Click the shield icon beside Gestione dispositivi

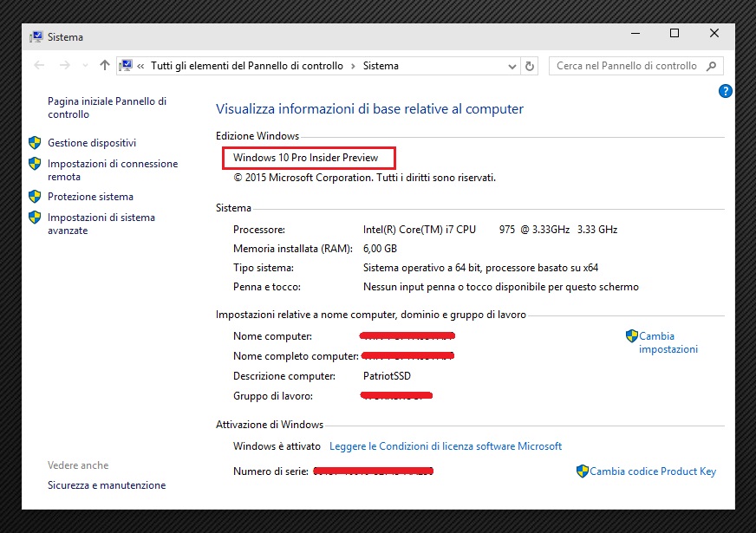click(35, 143)
